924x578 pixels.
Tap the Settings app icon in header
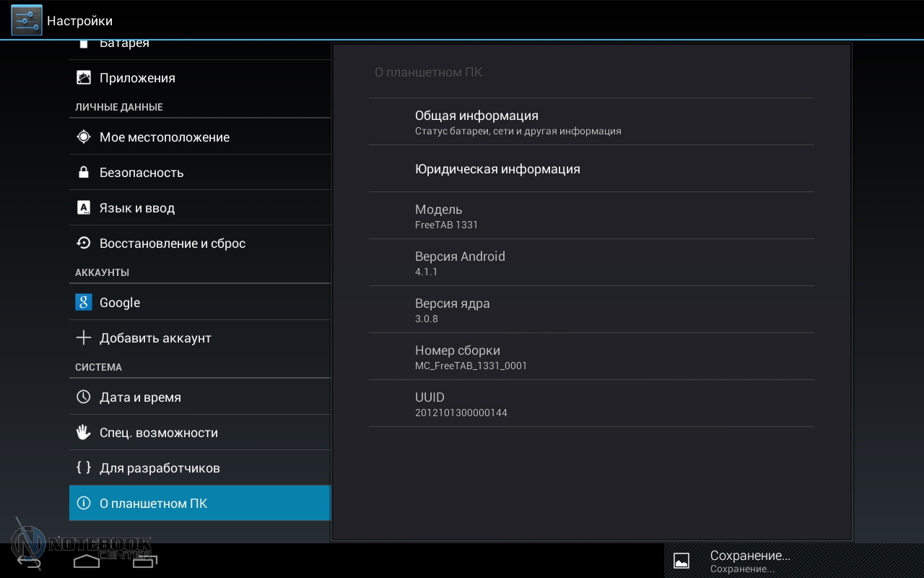click(x=27, y=20)
